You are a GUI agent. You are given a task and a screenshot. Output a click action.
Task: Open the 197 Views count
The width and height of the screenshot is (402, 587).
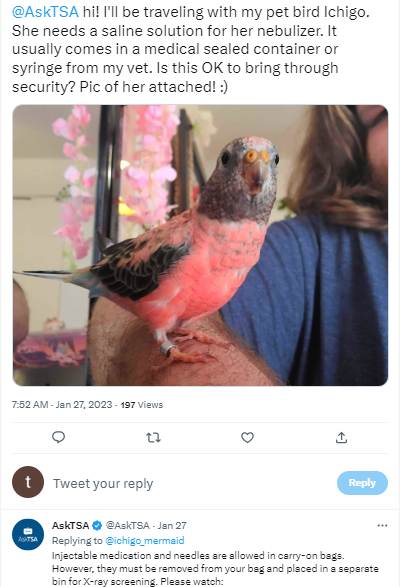[x=141, y=405]
